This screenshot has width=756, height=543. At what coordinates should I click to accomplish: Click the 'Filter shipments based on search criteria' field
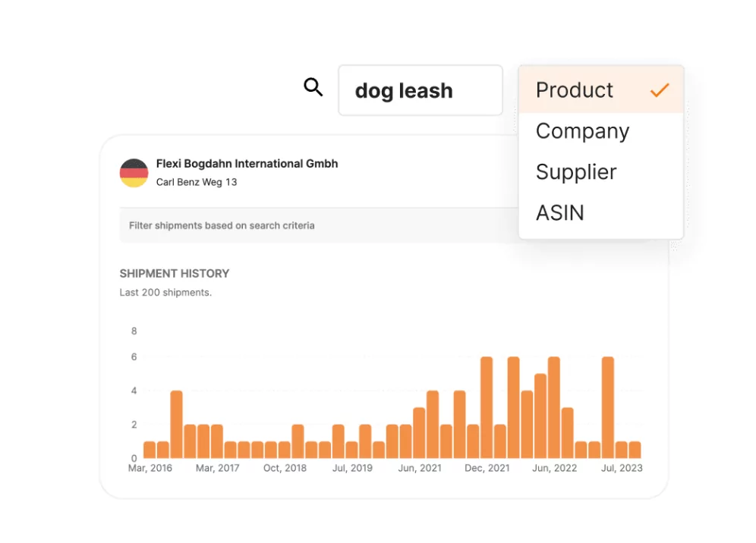319,225
